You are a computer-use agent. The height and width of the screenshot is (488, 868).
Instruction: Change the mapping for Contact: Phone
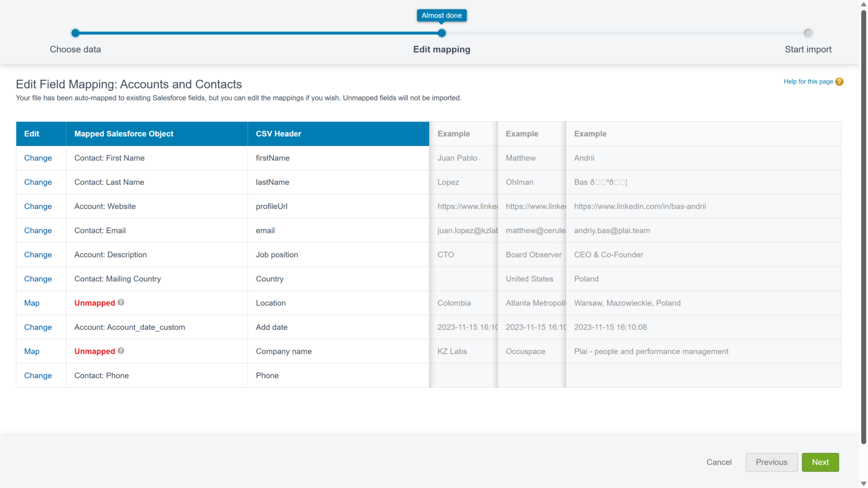(x=38, y=375)
